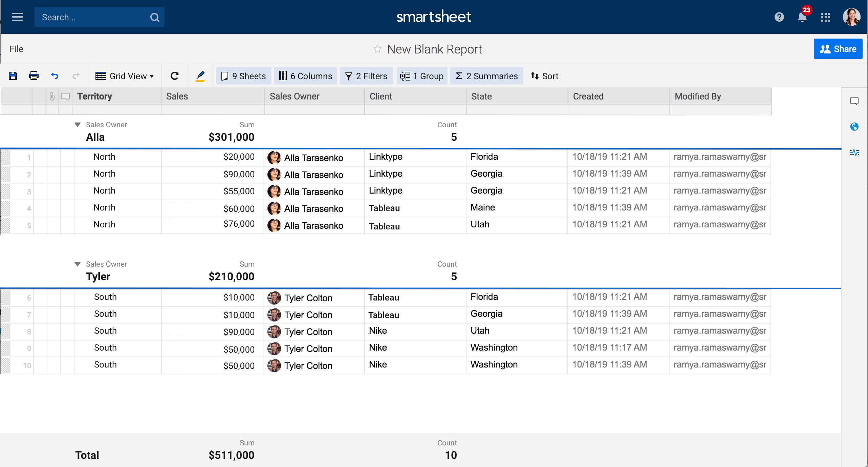Open the notifications bell icon

(x=802, y=17)
